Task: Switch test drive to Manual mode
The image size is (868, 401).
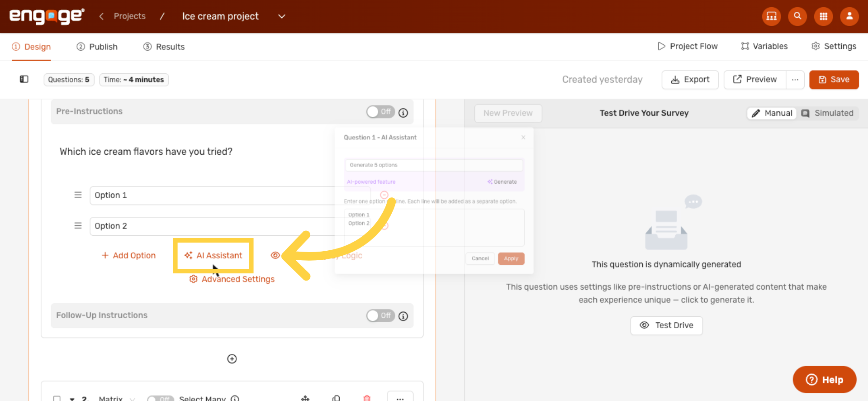Action: click(x=772, y=113)
